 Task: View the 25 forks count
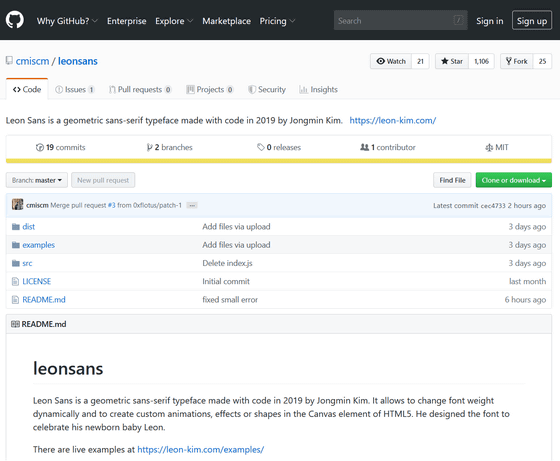pyautogui.click(x=542, y=61)
